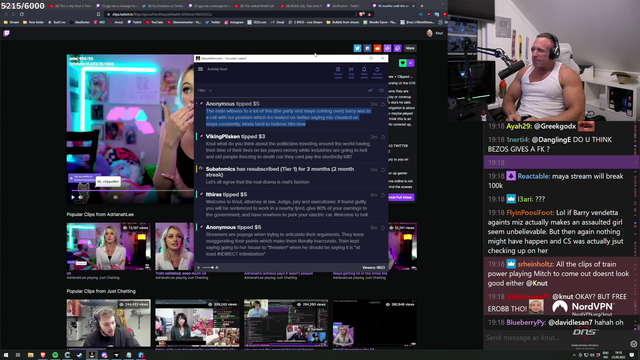Replay the second Anonymous tipped $5 alert
The height and width of the screenshot is (360, 640).
click(383, 228)
